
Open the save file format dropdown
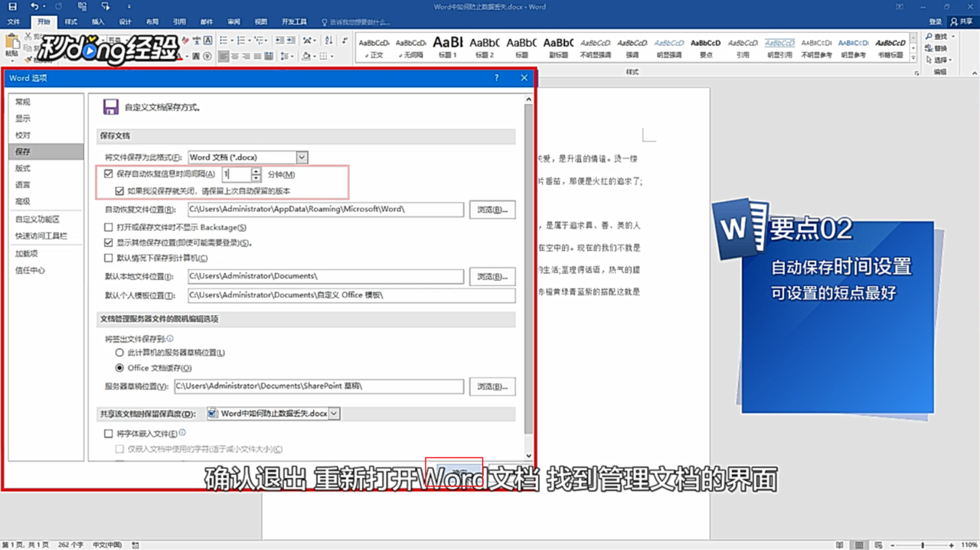coord(302,157)
